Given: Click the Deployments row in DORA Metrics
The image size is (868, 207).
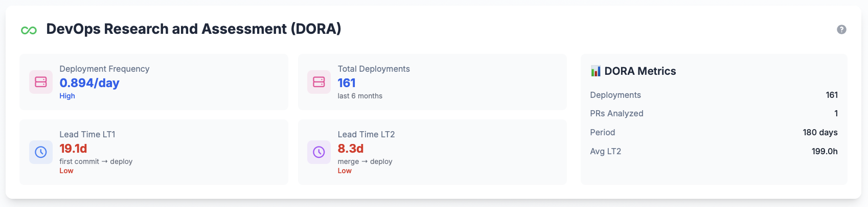Looking at the screenshot, I should click(615, 95).
